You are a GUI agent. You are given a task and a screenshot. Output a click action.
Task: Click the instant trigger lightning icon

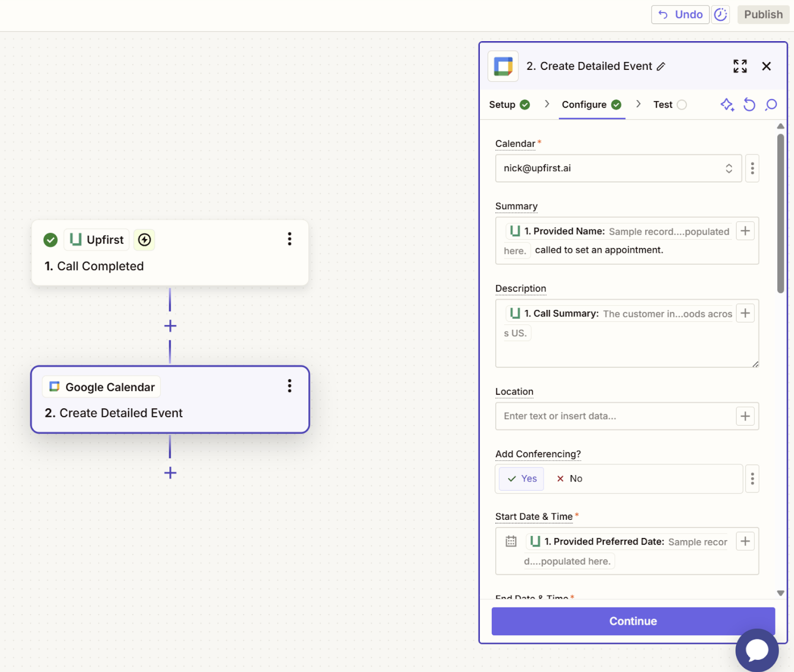tap(144, 240)
